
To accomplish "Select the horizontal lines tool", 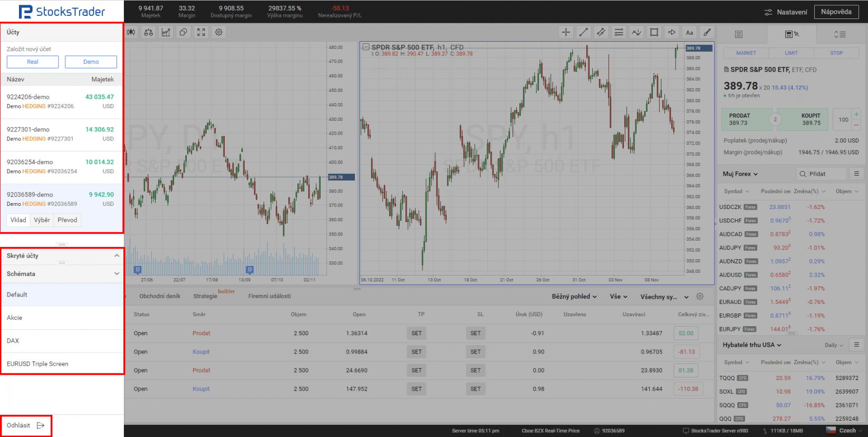I will point(619,32).
